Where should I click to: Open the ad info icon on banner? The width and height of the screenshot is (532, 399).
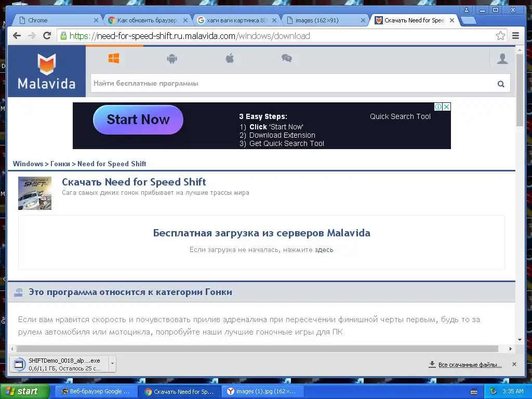[438, 107]
